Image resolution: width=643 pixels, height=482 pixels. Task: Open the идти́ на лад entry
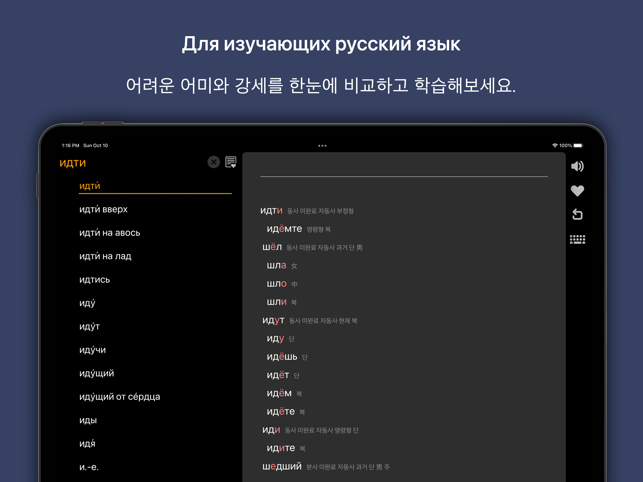105,257
